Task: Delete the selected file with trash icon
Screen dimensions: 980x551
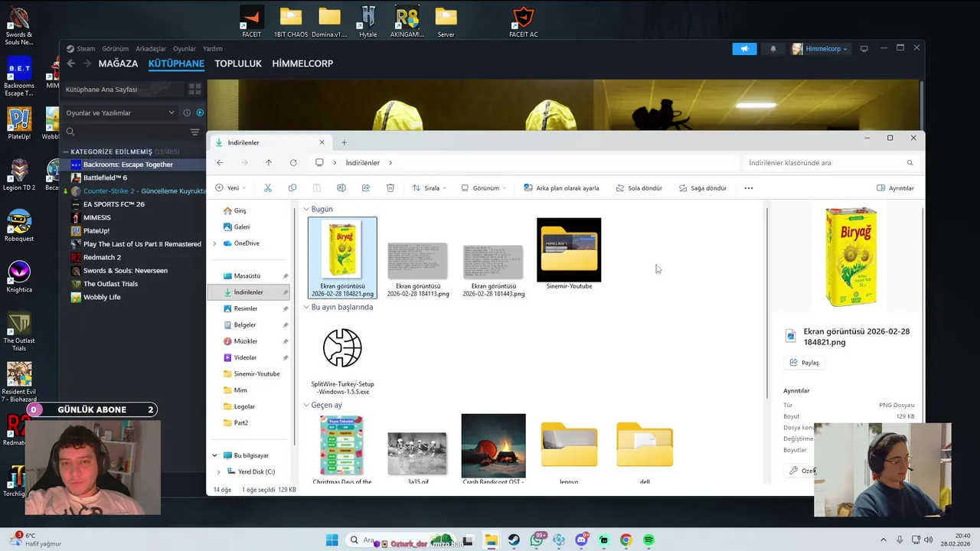Action: click(x=390, y=187)
